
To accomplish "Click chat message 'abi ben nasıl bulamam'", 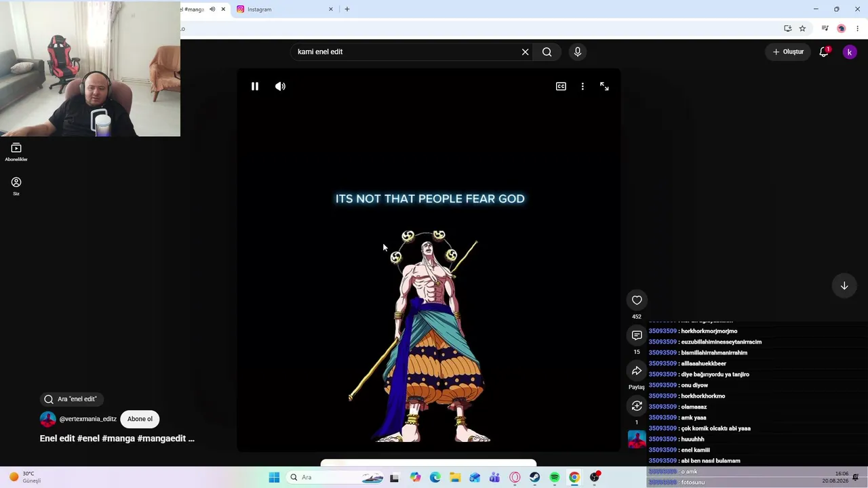I will 711,461.
